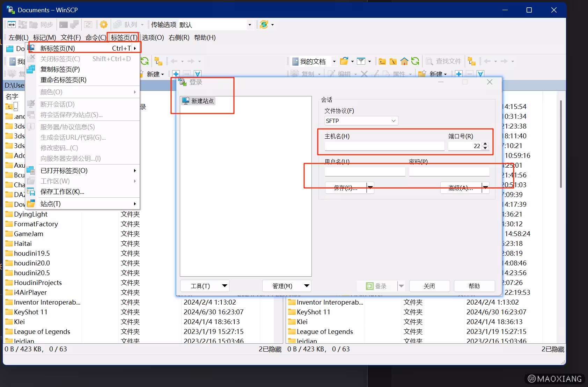Refresh the remote panel with green refresh icon
Image resolution: width=588 pixels, height=387 pixels.
click(x=415, y=61)
